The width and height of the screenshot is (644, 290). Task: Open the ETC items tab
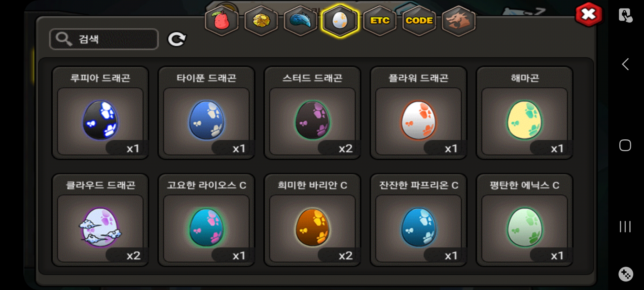click(x=380, y=21)
